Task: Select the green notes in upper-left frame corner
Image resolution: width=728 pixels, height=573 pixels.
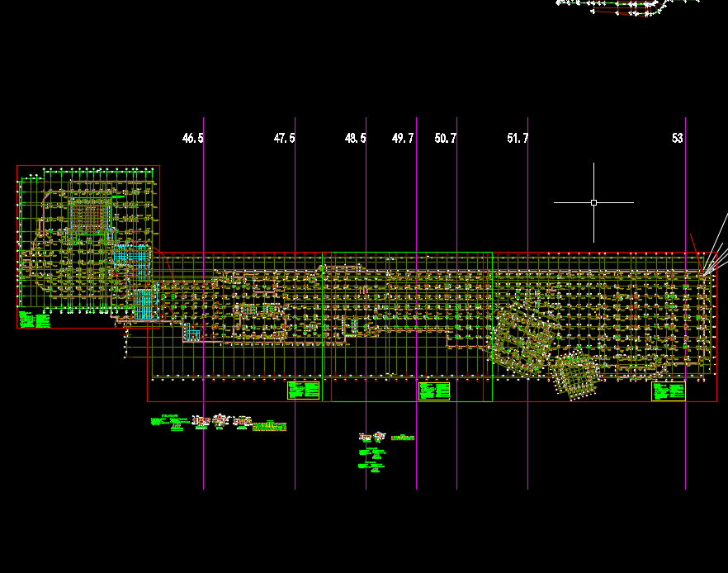Action: (x=33, y=319)
